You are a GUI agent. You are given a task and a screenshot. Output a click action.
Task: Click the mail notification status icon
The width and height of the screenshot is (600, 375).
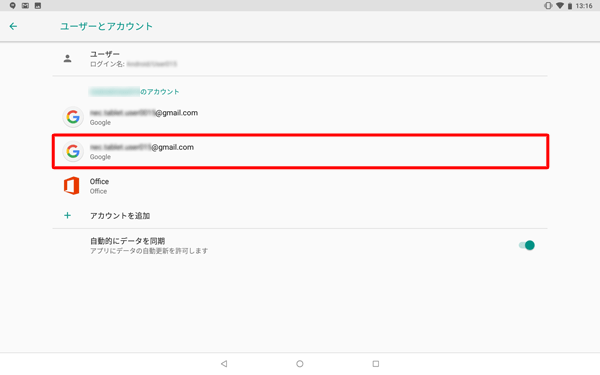25,6
